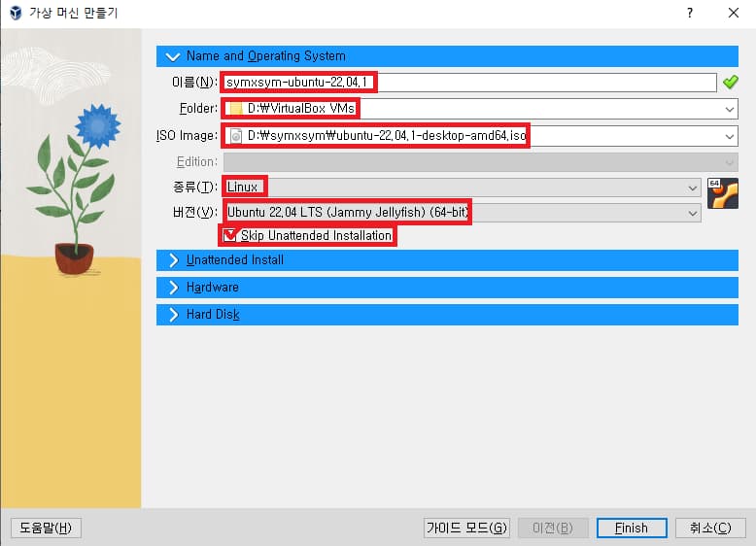Click the folder icon in Folder field
Viewport: 756px width, 546px height.
click(236, 109)
